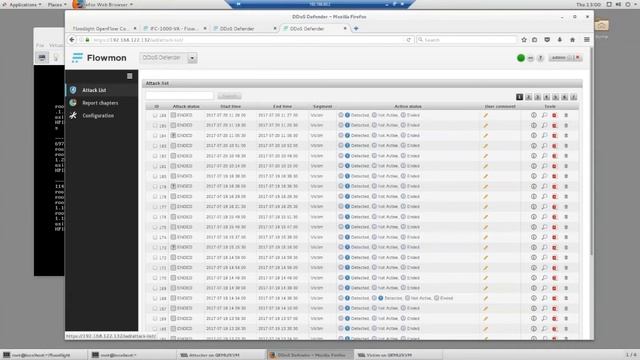Click the red report icon for attack 184

555,136
